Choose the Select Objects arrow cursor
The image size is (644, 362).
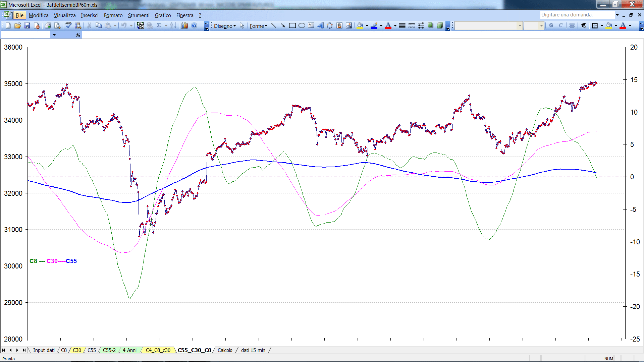tap(242, 26)
